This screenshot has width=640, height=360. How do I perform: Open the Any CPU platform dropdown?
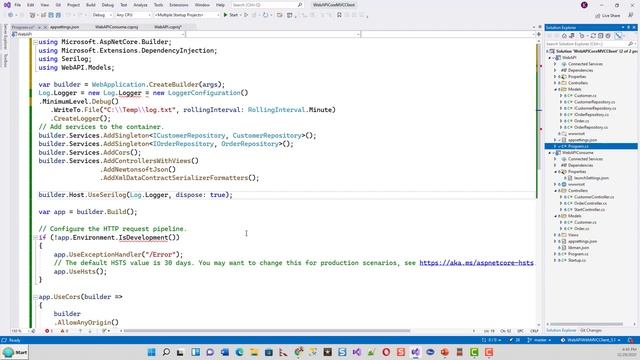(133, 15)
